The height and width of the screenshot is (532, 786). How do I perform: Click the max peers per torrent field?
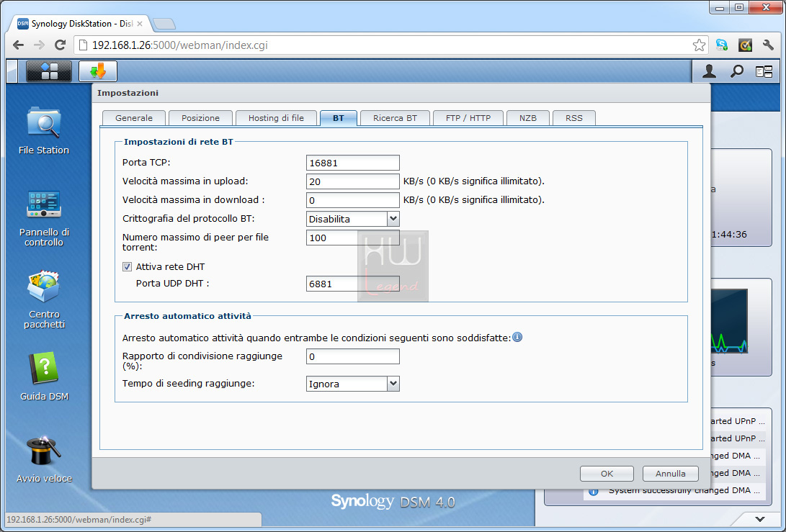click(x=353, y=238)
